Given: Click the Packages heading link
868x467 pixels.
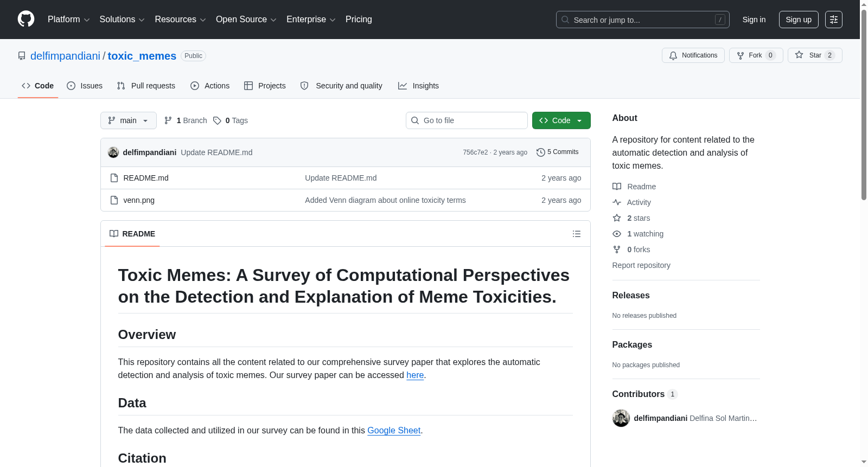Looking at the screenshot, I should tap(632, 345).
